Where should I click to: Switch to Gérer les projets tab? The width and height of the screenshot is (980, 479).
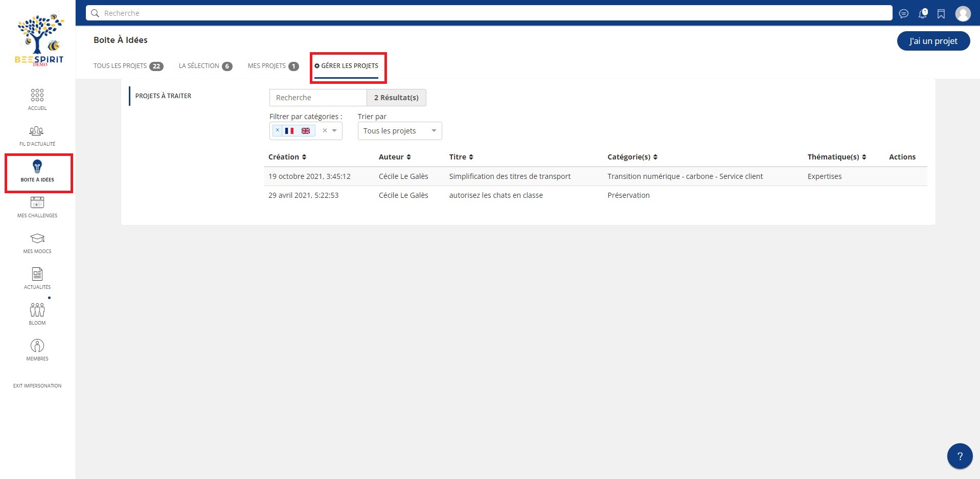tap(346, 66)
